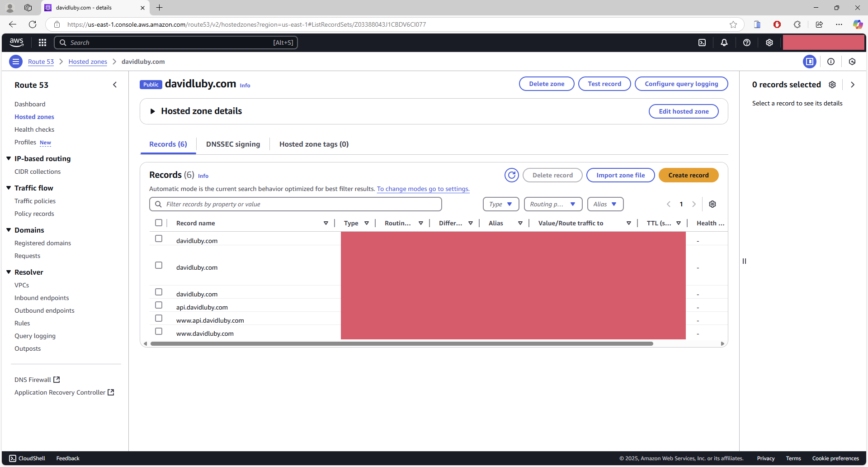Open the AWS services grid menu

pos(42,43)
